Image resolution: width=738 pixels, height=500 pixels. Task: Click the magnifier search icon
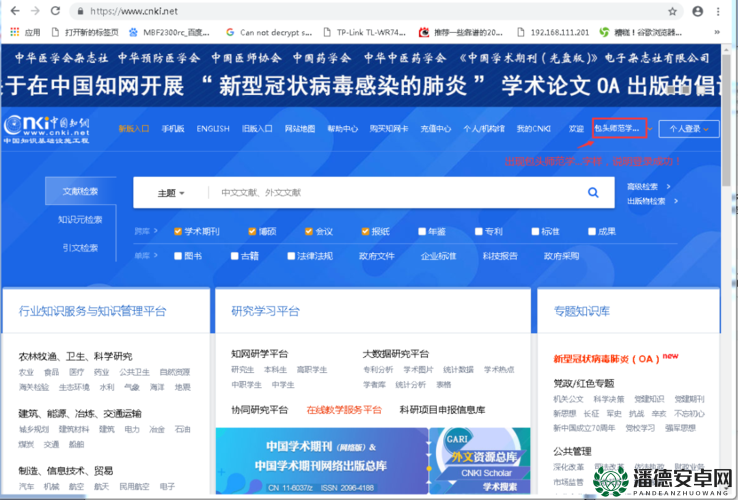click(594, 192)
